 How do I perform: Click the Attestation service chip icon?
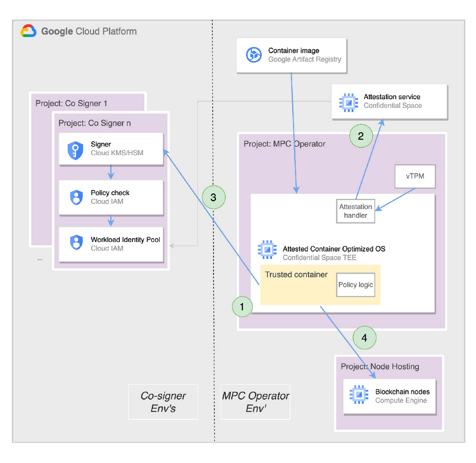point(349,102)
